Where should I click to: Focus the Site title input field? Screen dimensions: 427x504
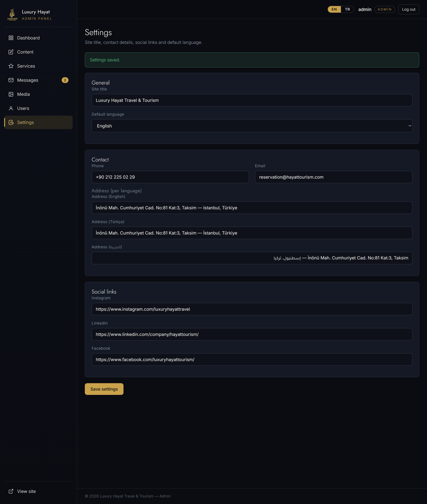[252, 100]
